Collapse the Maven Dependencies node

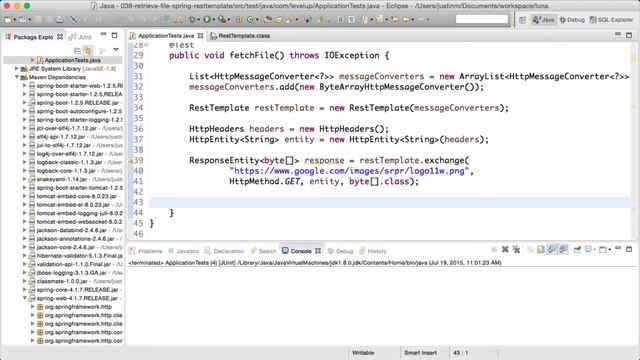(16, 77)
